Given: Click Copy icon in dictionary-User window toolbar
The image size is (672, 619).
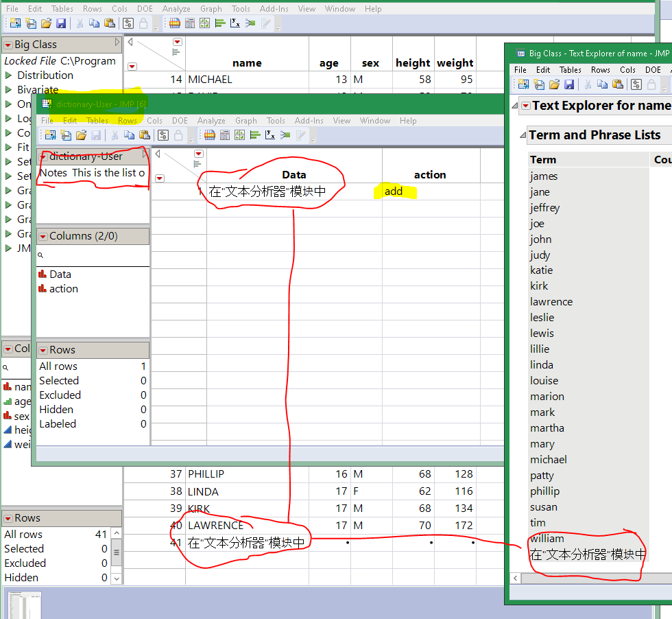Looking at the screenshot, I should coord(129,135).
